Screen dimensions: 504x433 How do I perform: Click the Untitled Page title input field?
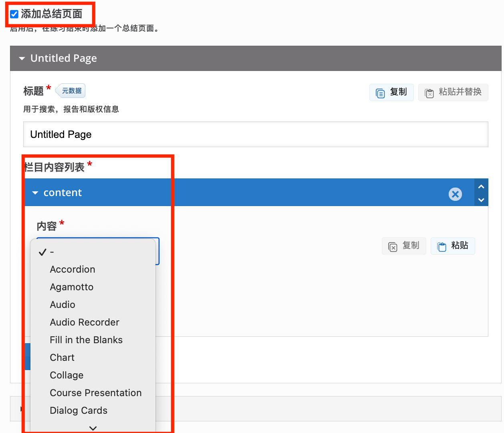tap(255, 134)
